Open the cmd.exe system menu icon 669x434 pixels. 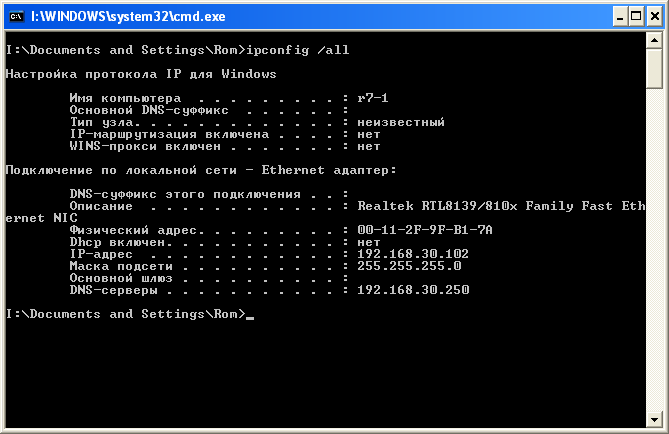pos(15,15)
